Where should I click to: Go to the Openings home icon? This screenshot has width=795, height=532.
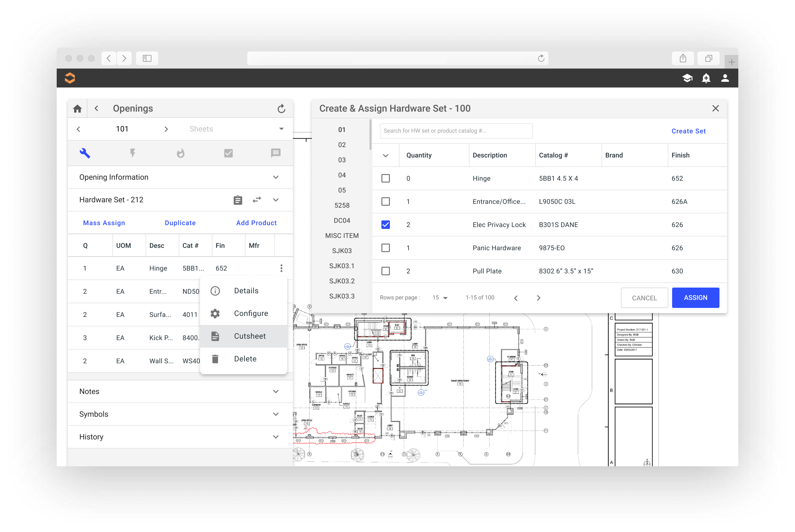click(x=77, y=108)
